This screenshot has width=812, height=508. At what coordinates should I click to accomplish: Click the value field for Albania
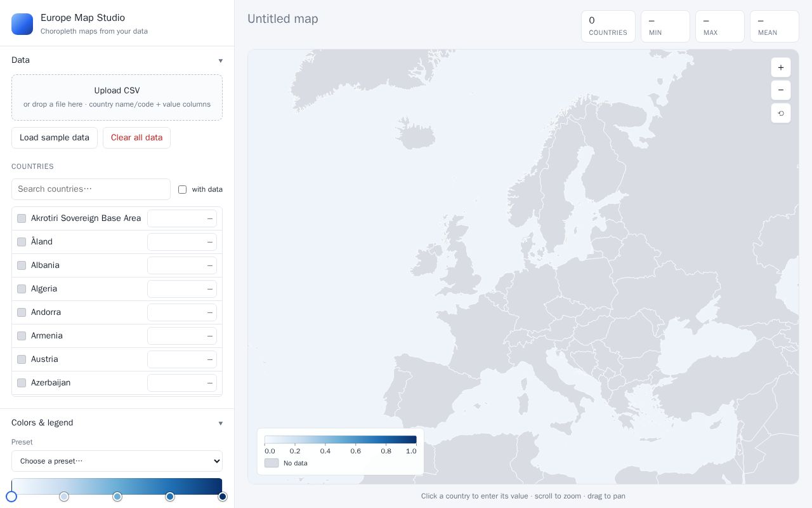[182, 265]
